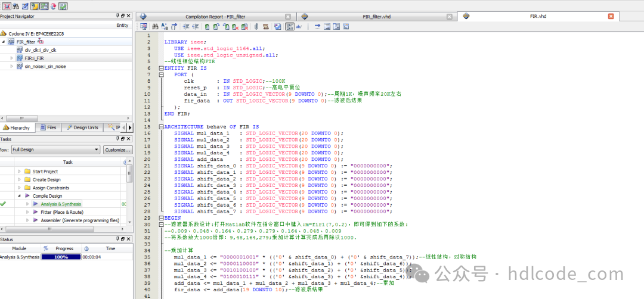Click the toggle bookmark icon in the editor toolbar
Viewport: 644px width, 299px height.
click(207, 27)
